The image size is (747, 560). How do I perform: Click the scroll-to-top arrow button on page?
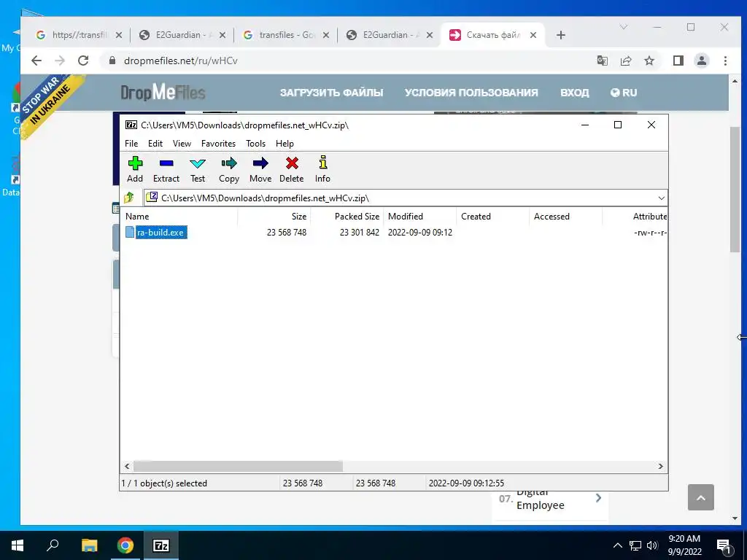click(701, 497)
